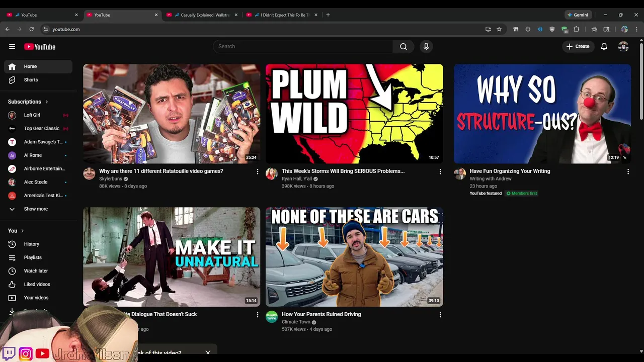Screen dimensions: 644x362
Task: Open more options for How Your Parents Ruined Driving
Action: click(x=440, y=315)
